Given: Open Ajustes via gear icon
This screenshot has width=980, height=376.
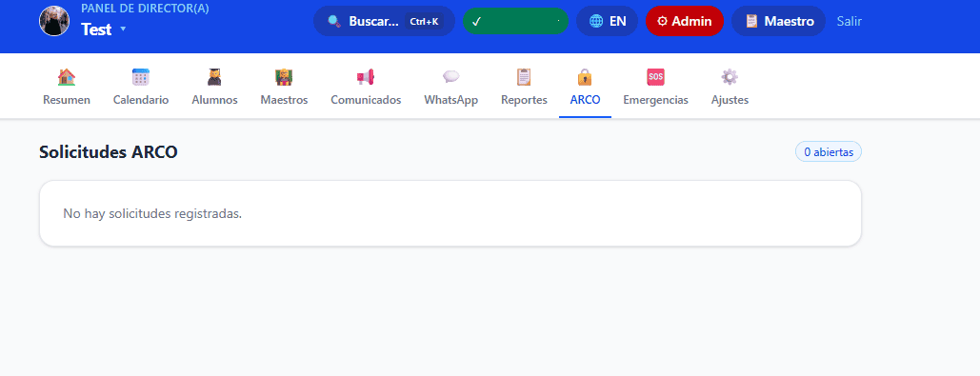Looking at the screenshot, I should tap(730, 77).
